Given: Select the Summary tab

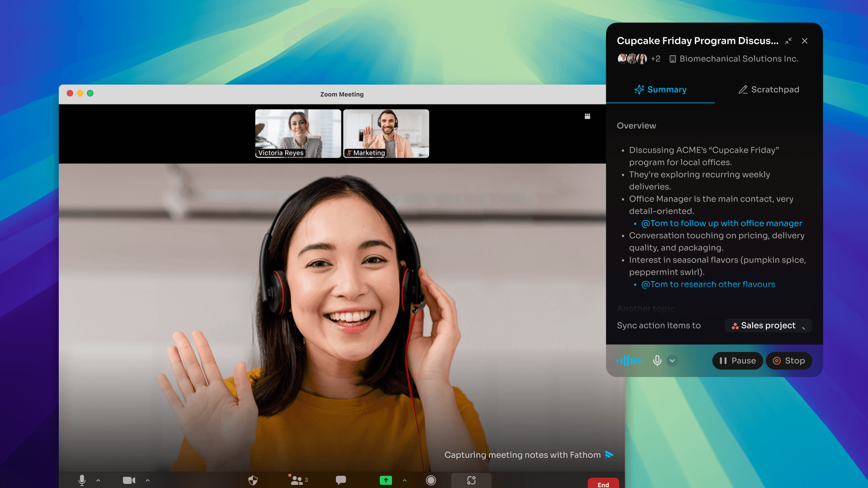Looking at the screenshot, I should click(x=660, y=89).
